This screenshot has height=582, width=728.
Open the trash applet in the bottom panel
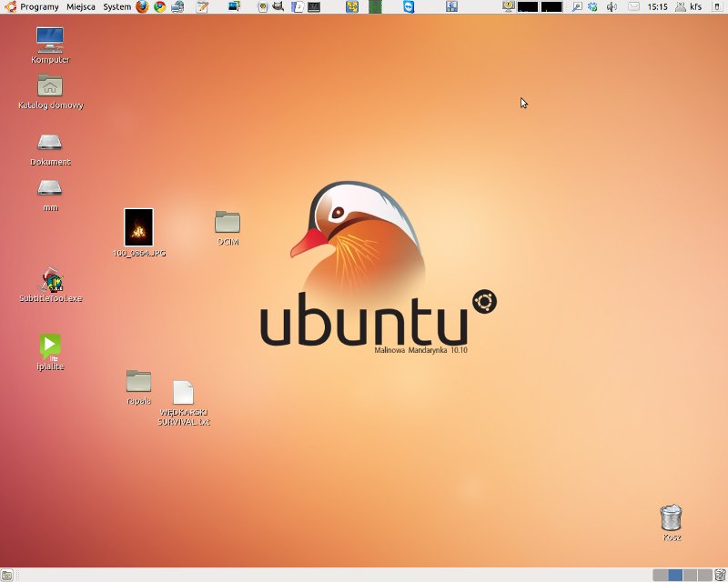click(x=720, y=575)
